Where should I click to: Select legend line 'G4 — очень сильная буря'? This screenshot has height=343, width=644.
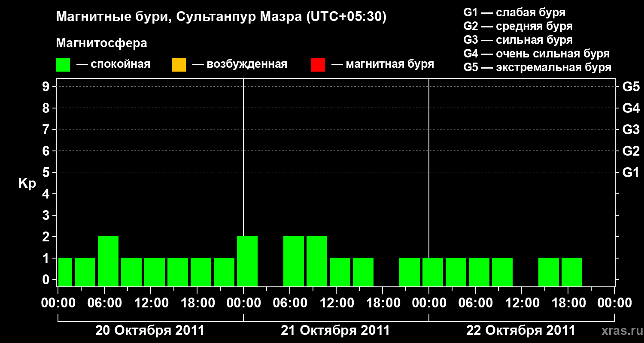coord(537,54)
